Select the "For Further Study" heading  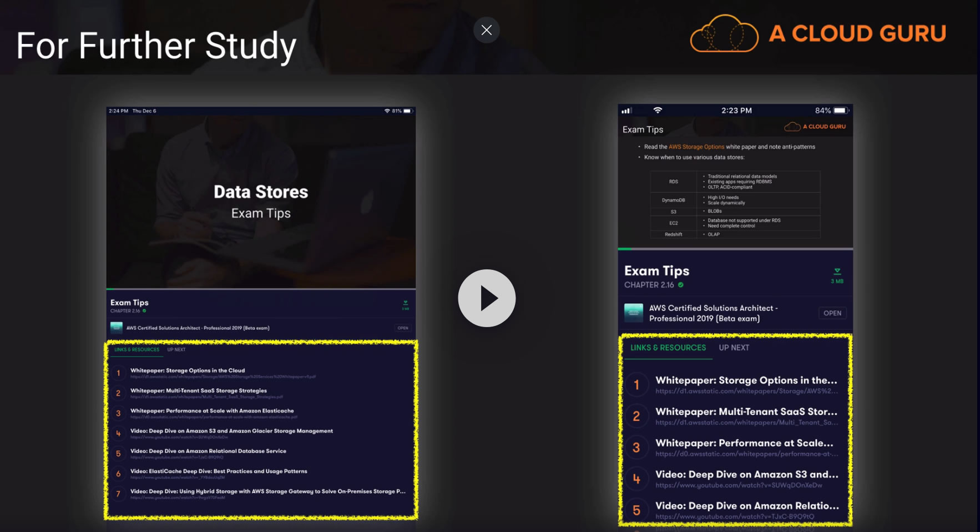point(156,46)
